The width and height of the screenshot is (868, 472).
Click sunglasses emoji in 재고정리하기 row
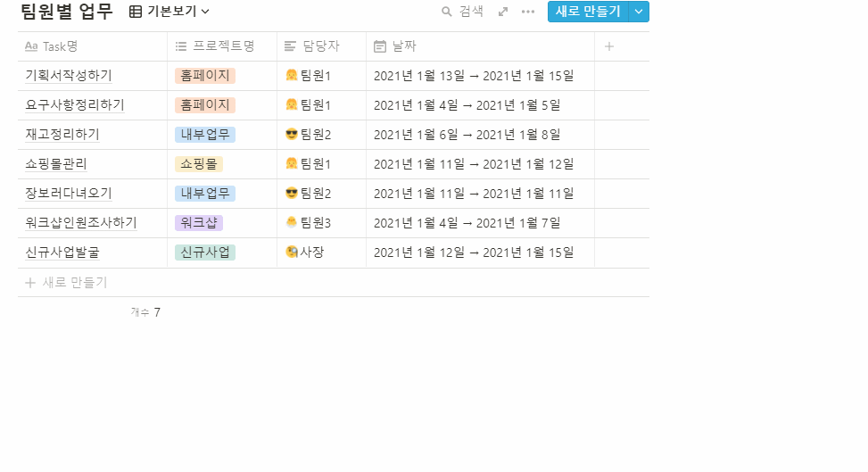coord(291,134)
